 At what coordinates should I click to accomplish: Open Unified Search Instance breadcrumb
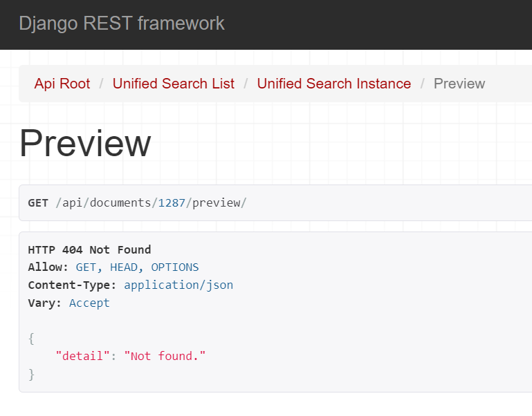(334, 84)
